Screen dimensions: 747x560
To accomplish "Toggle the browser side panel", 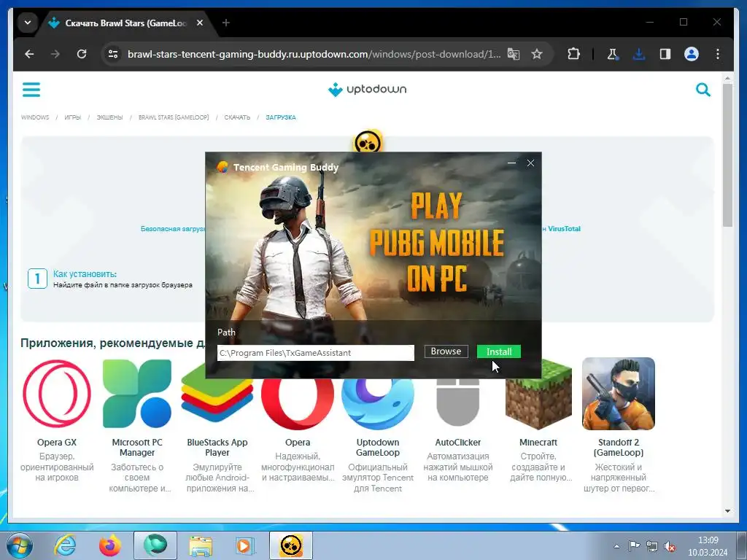I will tap(665, 54).
